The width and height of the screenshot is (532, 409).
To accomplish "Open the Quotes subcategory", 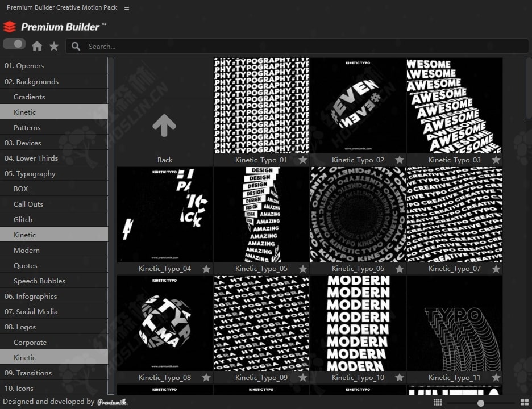I will 54,265.
